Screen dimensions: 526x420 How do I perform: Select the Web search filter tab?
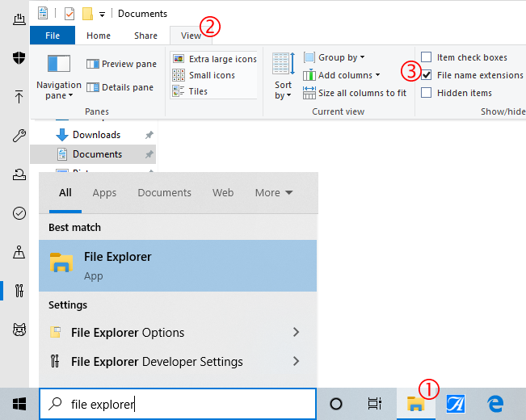(223, 193)
